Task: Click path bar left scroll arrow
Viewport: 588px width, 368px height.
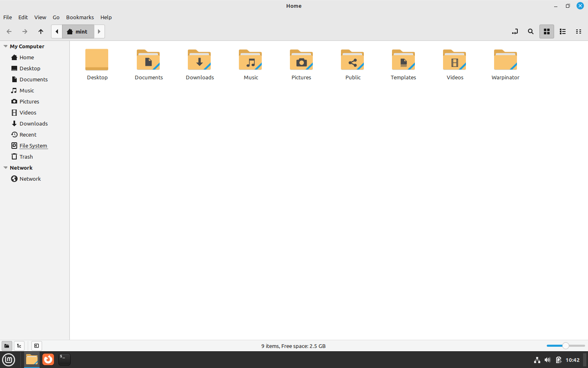Action: pyautogui.click(x=57, y=31)
